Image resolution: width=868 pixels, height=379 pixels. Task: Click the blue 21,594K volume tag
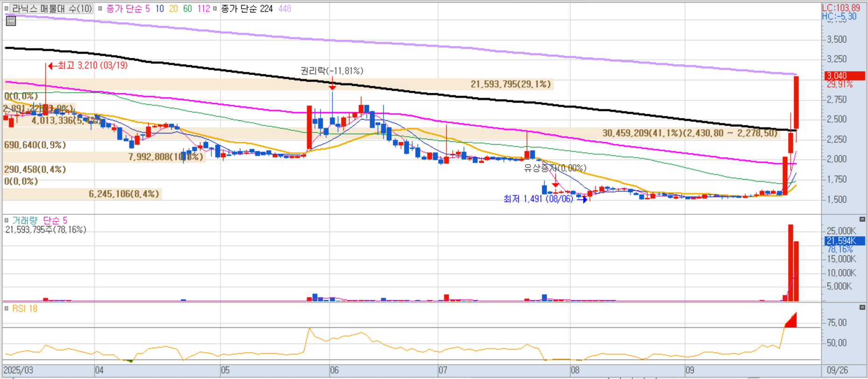(845, 241)
